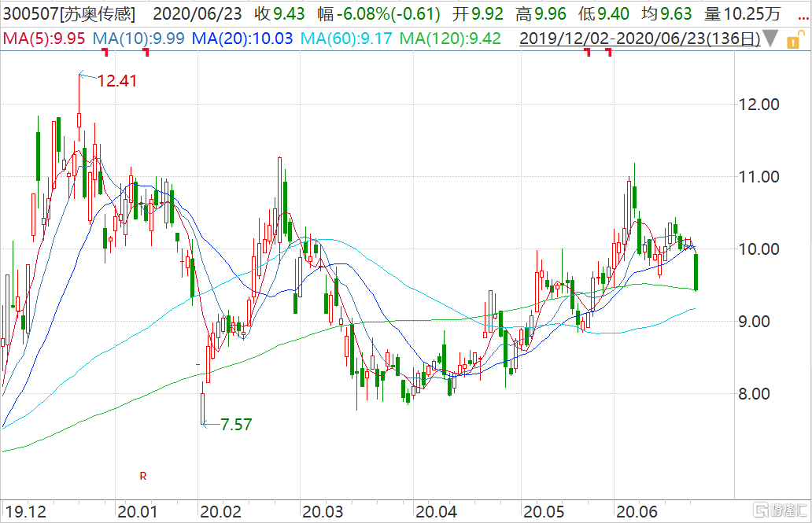The height and width of the screenshot is (523, 812).
Task: Click the opening price 开 9.92
Action: [x=478, y=14]
